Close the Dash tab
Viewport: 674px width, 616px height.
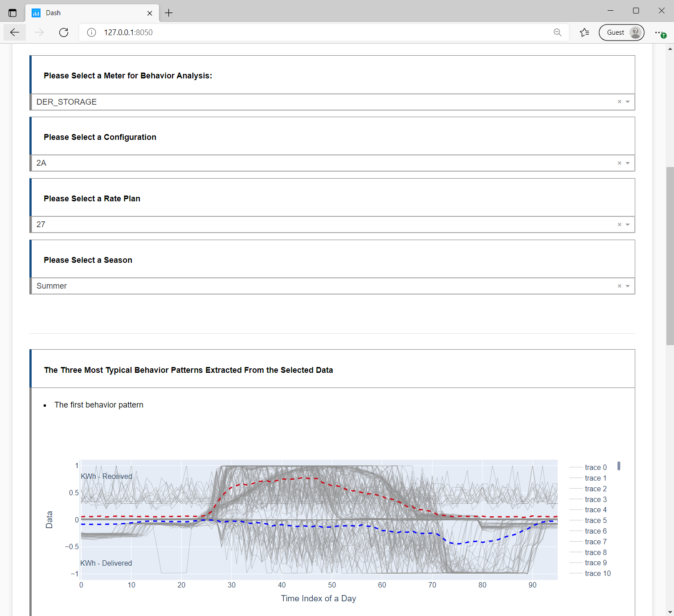click(150, 13)
